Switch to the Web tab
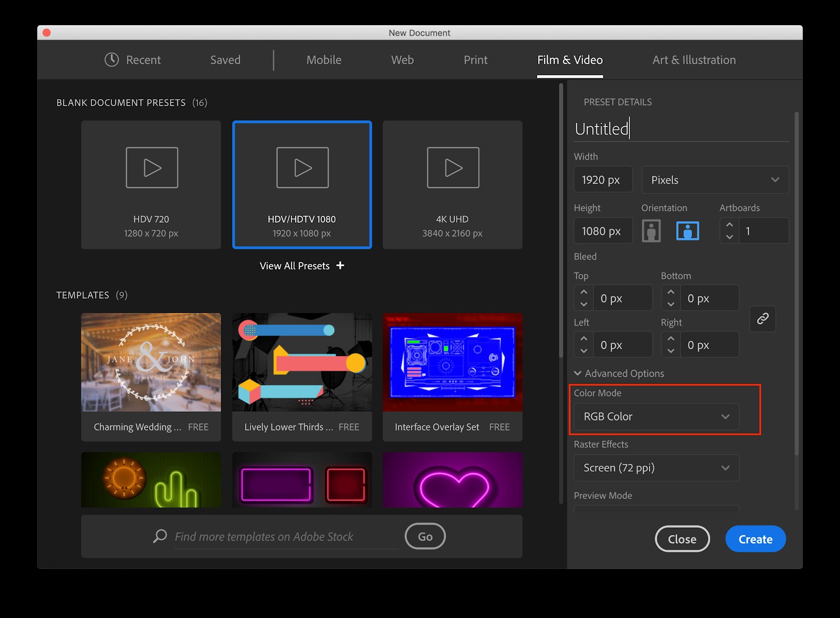The width and height of the screenshot is (840, 618). pyautogui.click(x=402, y=59)
